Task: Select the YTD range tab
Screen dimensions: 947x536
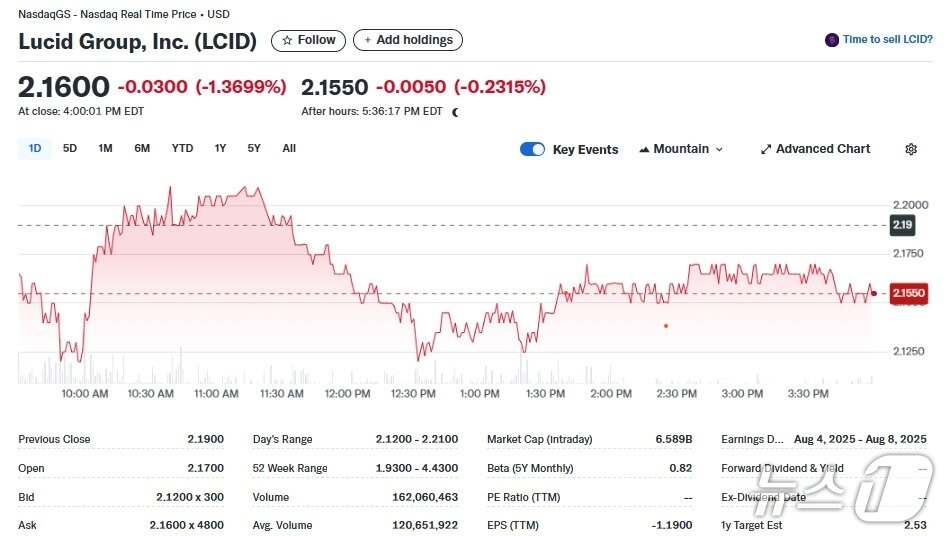Action: click(182, 148)
